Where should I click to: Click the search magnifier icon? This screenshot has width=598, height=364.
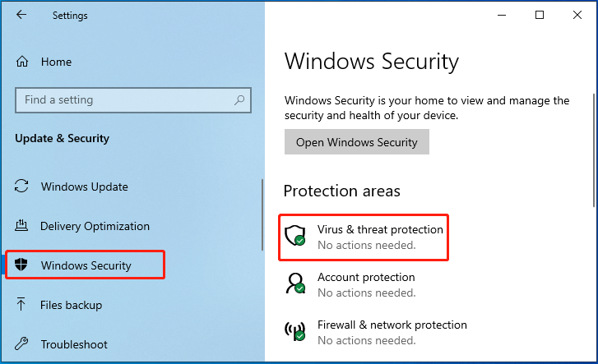[239, 100]
